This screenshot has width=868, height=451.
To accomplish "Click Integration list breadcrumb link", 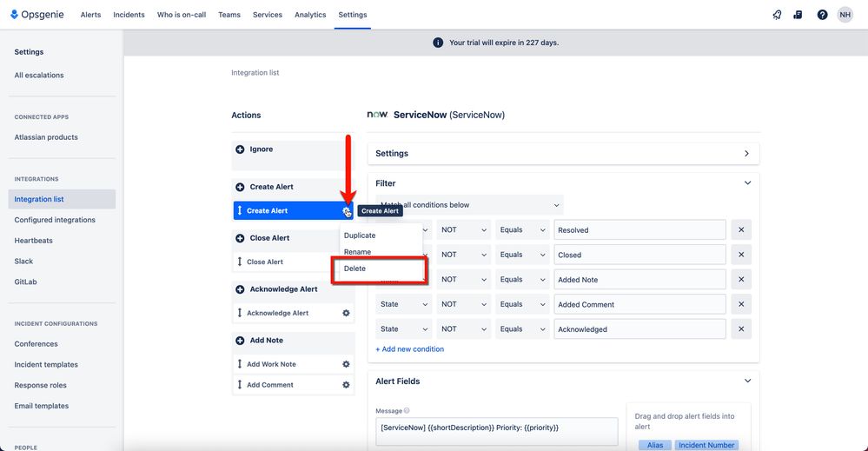I will (x=255, y=72).
